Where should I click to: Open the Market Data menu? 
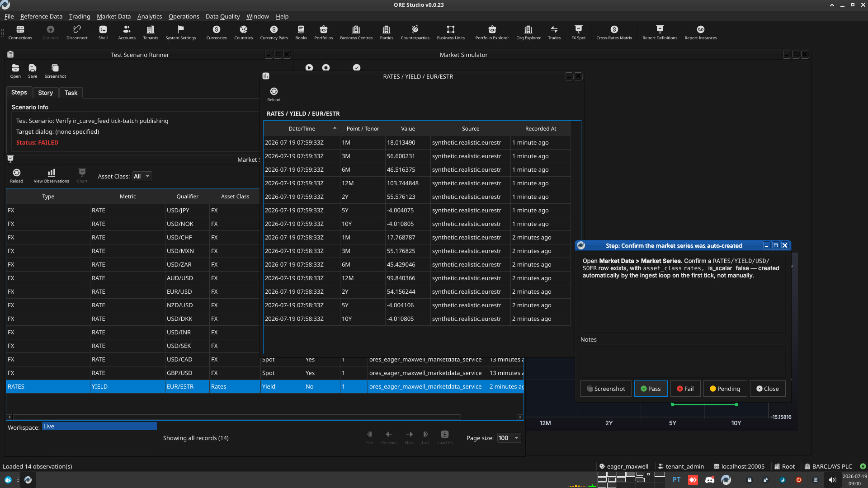coord(113,16)
